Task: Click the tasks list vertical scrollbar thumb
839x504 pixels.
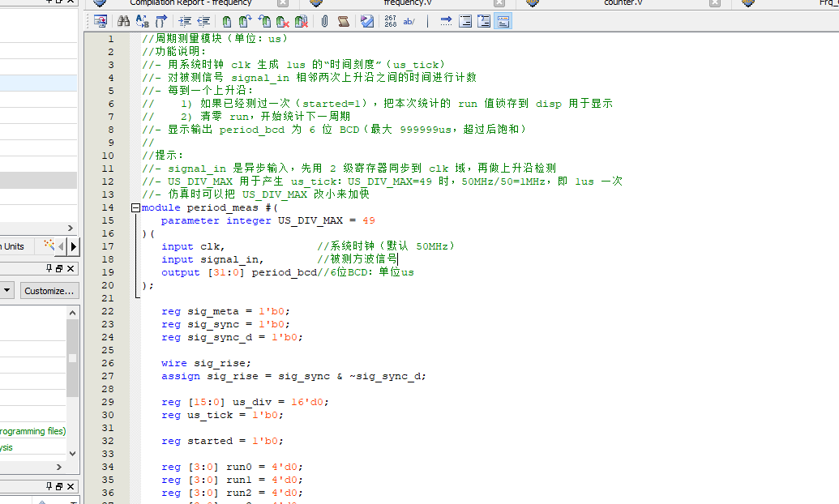Action: (73, 358)
